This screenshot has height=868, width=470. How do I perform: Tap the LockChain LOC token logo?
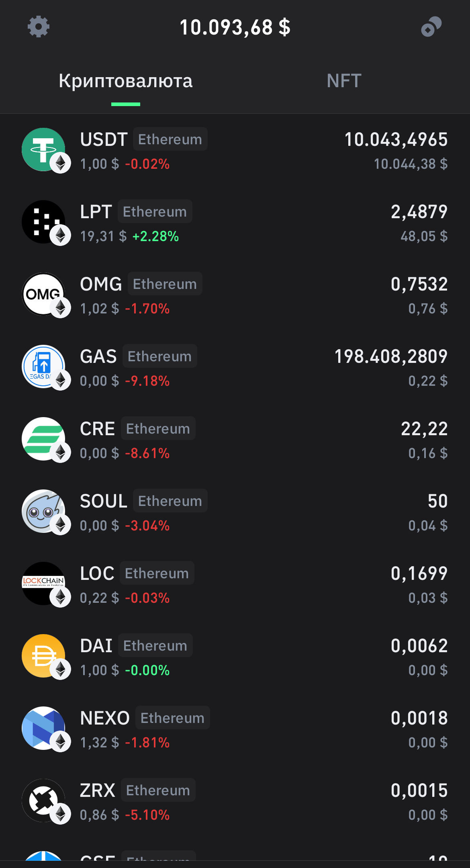pyautogui.click(x=43, y=583)
